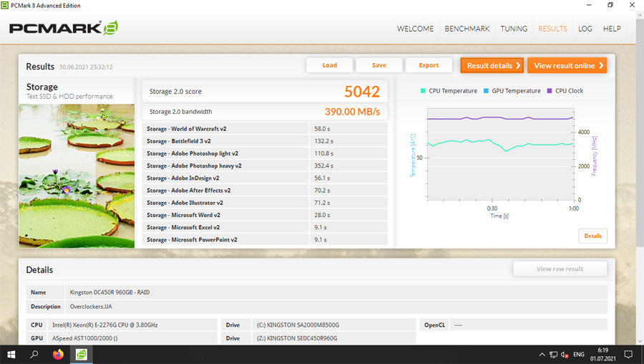Select the RESULTS tab
Viewport: 644px width, 364px height.
552,29
